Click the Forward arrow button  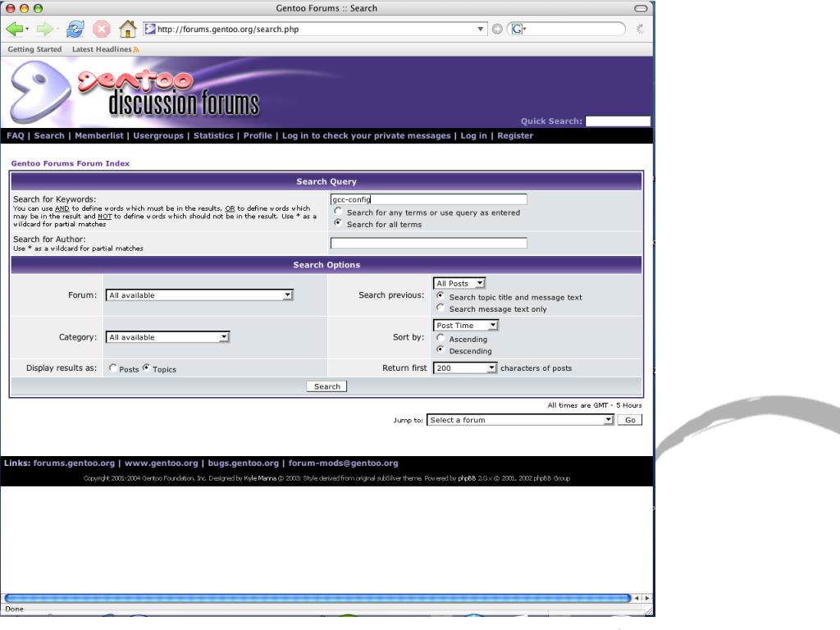[45, 29]
